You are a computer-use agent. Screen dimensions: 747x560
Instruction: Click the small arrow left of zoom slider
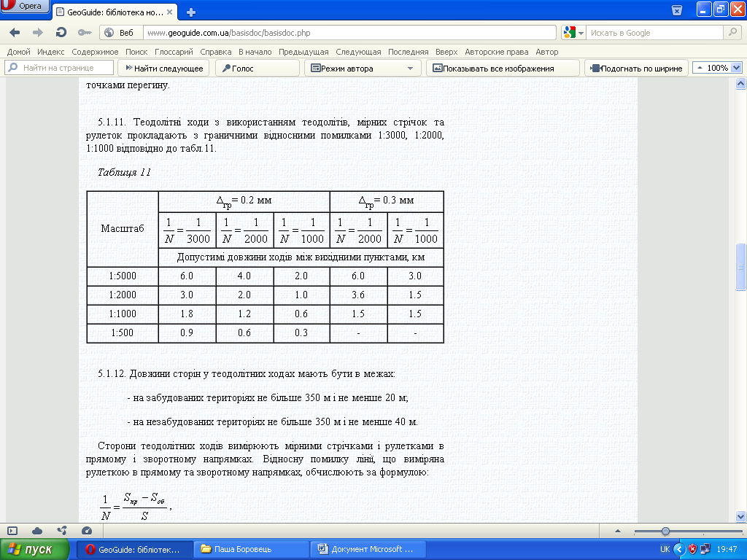[618, 531]
